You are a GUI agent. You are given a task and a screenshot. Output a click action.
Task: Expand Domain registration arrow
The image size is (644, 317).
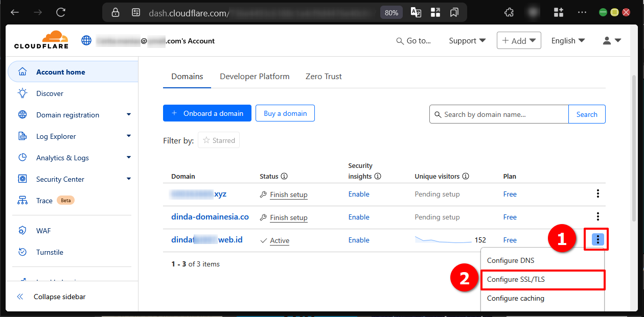[x=129, y=115]
